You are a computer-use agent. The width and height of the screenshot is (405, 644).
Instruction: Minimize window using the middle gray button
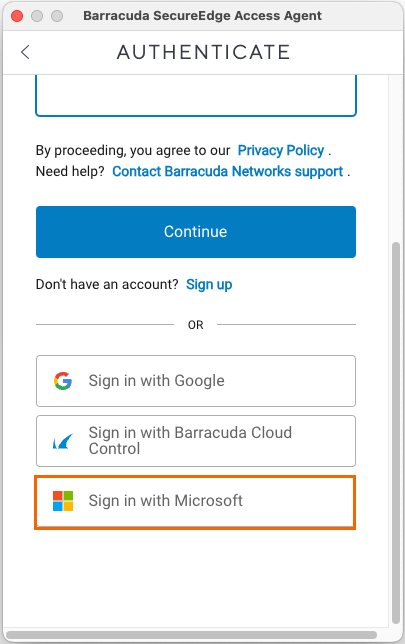[37, 16]
